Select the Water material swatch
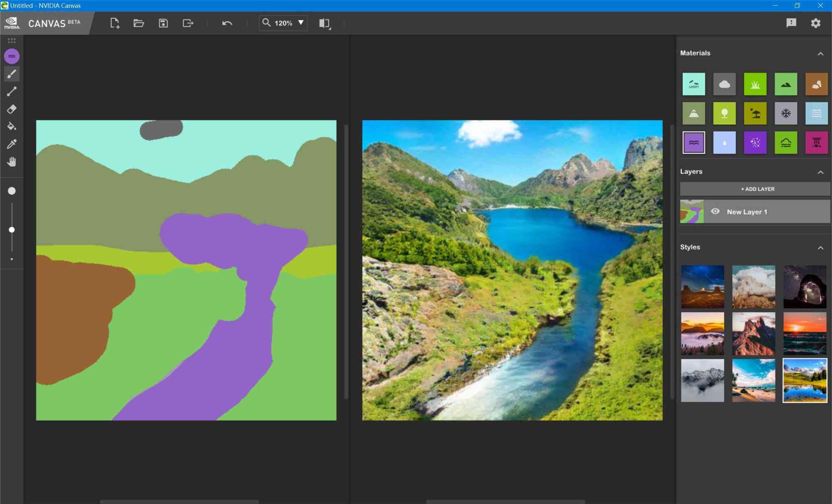This screenshot has height=504, width=832. [x=693, y=142]
